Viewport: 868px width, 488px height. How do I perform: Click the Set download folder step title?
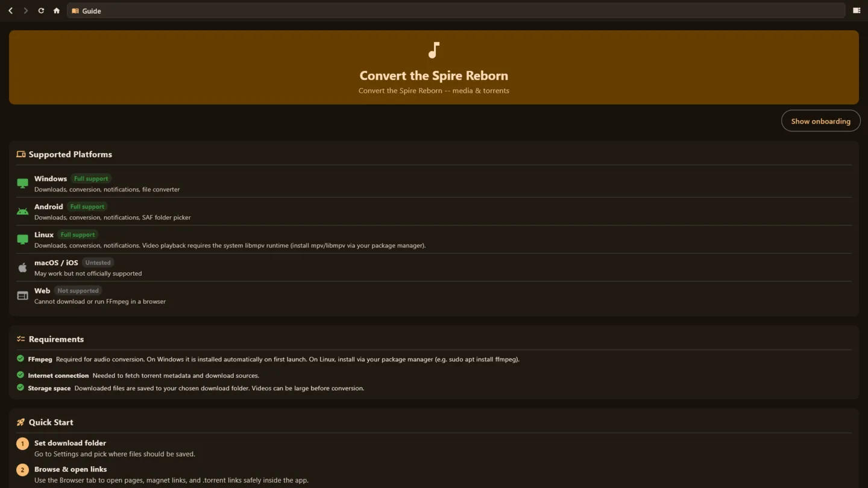tap(70, 443)
